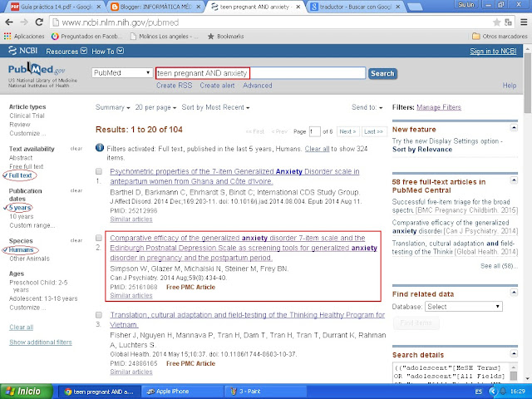
Task: Open the Database Select dropdown
Action: click(x=464, y=307)
